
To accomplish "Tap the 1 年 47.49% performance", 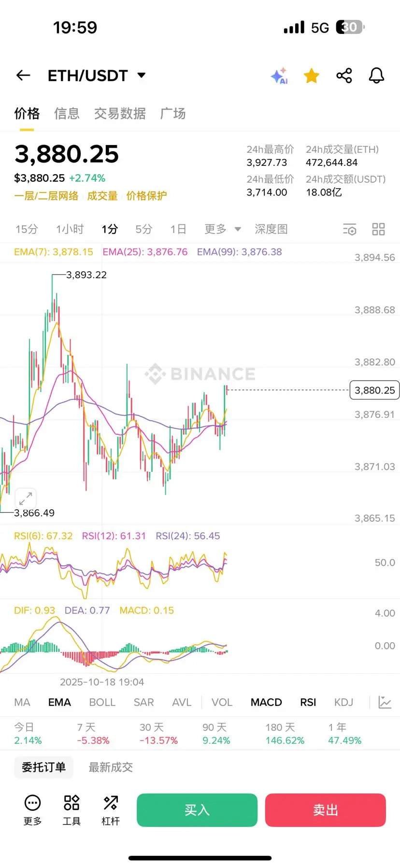I will pyautogui.click(x=344, y=734).
